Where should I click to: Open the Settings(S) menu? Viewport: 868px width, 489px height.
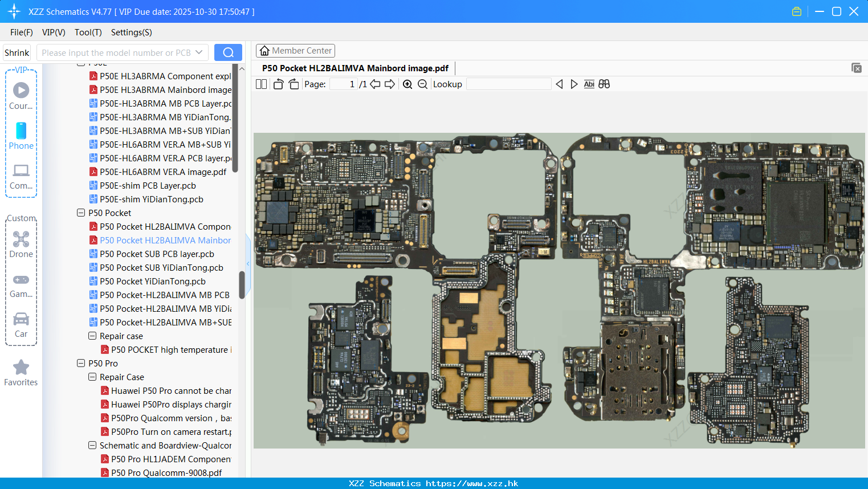[132, 32]
